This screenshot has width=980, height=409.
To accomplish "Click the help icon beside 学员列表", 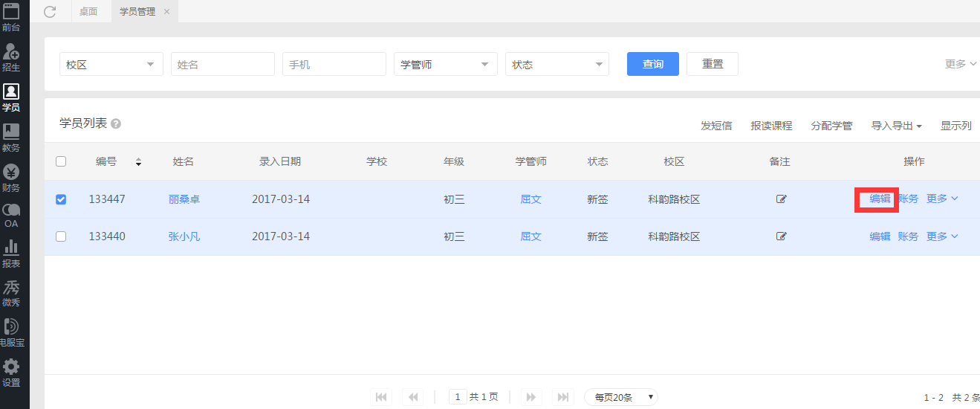I will tap(116, 124).
